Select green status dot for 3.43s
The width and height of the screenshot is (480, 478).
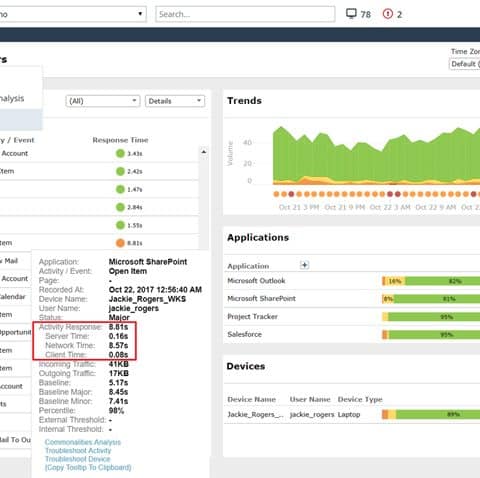click(120, 153)
